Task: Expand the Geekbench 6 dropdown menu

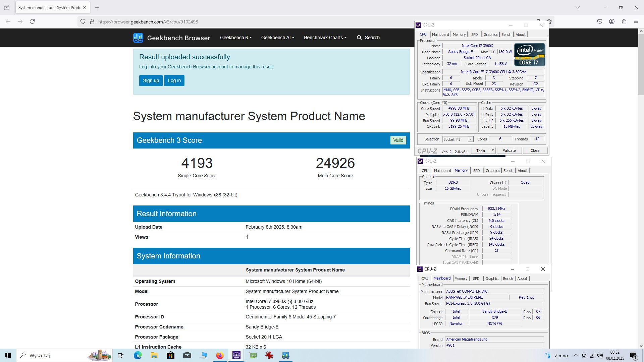Action: pos(236,38)
